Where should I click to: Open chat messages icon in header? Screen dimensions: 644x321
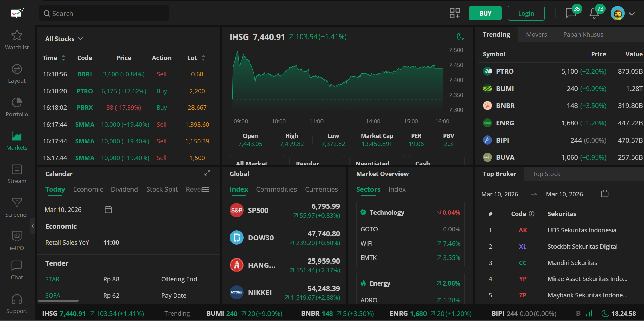571,13
